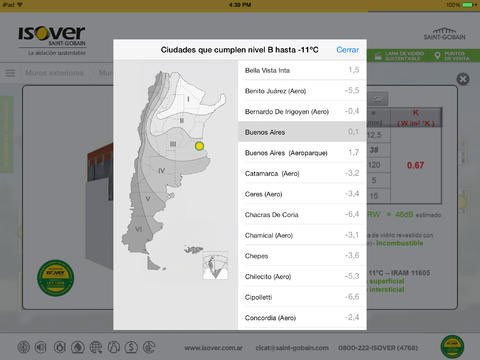This screenshot has height=360, width=480.
Task: Open the water drop icon in bottom toolbar
Action: [60, 348]
